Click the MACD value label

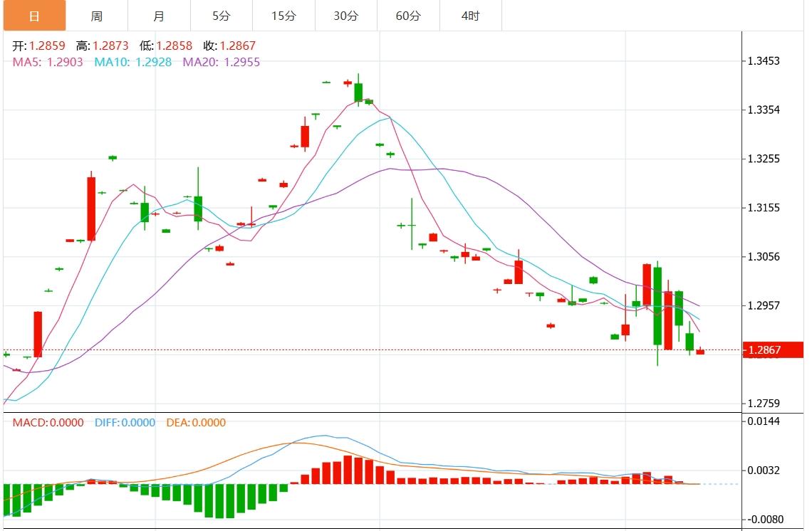(48, 423)
